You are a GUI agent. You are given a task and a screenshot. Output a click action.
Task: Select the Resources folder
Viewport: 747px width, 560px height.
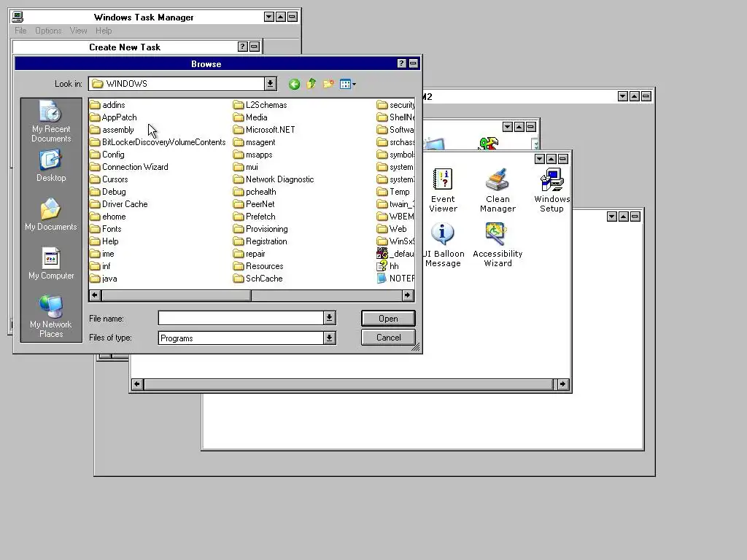click(x=259, y=265)
